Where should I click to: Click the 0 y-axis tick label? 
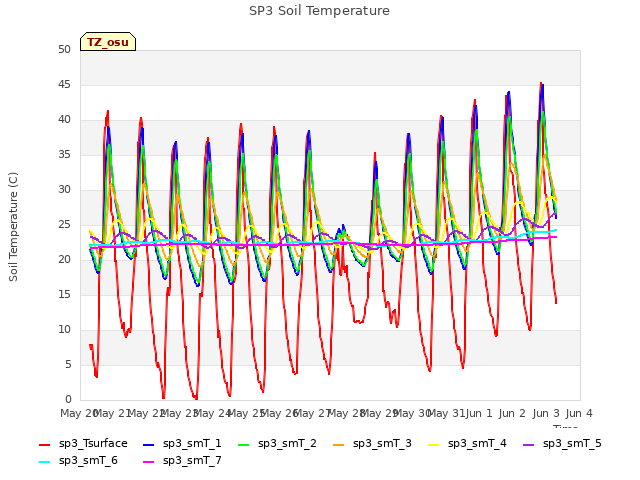coord(68,399)
